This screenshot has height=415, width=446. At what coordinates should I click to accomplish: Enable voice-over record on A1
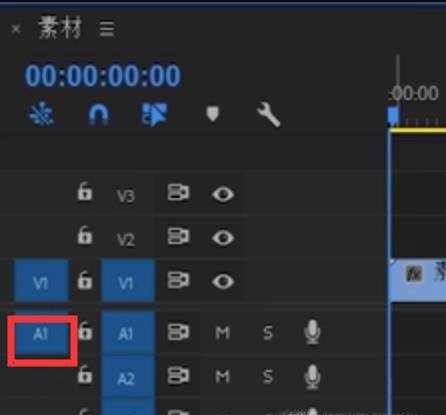point(312,332)
